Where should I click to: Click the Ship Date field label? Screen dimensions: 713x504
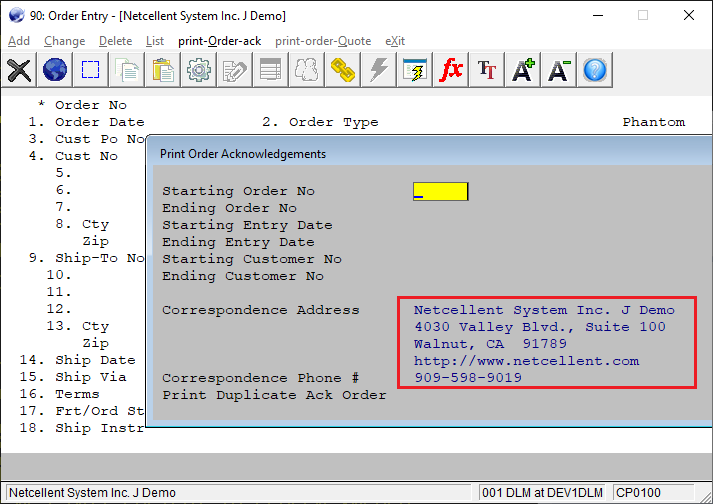(95, 360)
